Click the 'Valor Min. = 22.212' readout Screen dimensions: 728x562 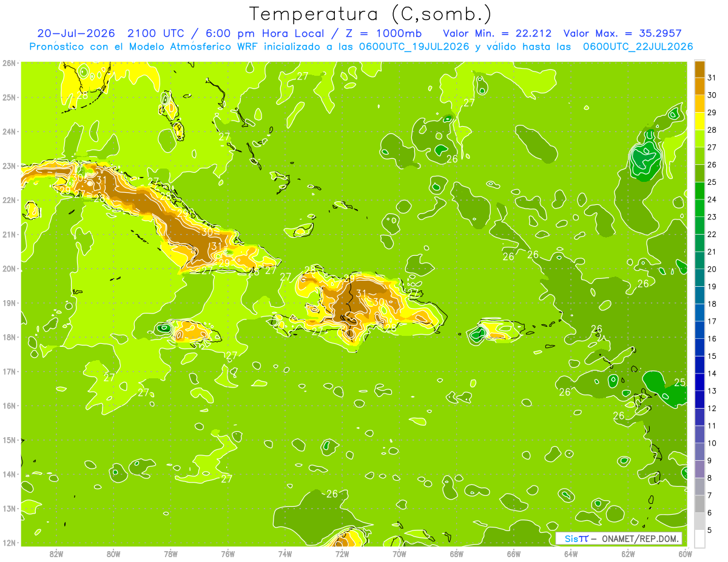(x=497, y=33)
